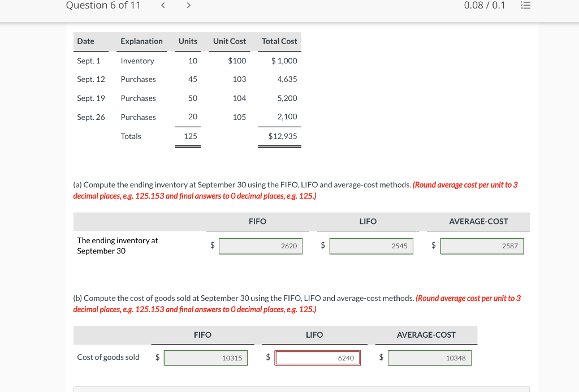579x392 pixels.
Task: Click the AVERAGE-COST header in part (b)
Action: [x=426, y=335]
